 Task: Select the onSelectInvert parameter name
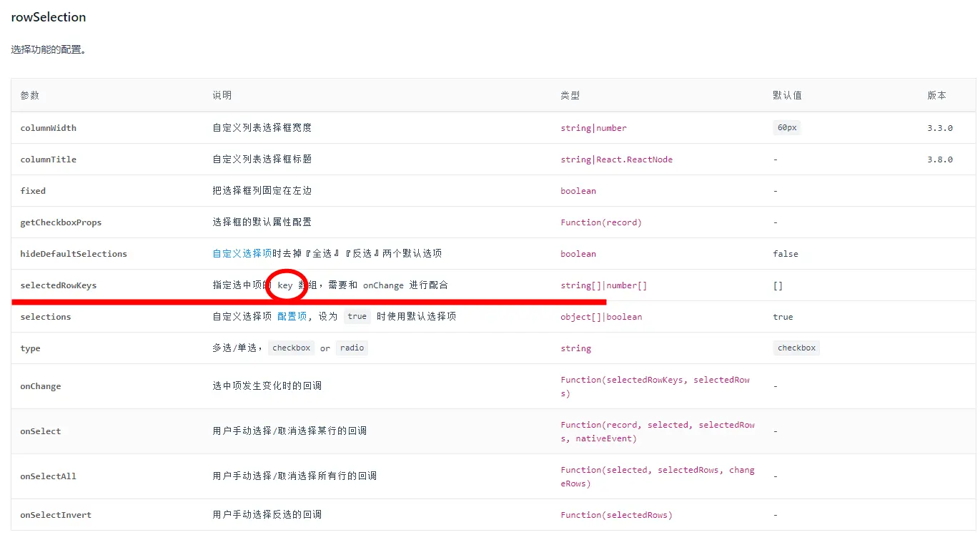point(56,515)
